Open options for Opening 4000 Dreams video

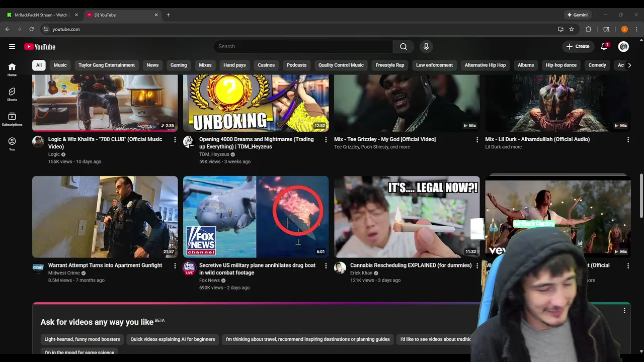[326, 140]
